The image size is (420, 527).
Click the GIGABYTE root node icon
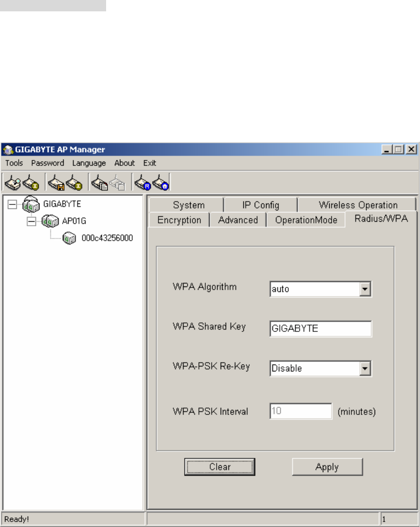coord(31,204)
